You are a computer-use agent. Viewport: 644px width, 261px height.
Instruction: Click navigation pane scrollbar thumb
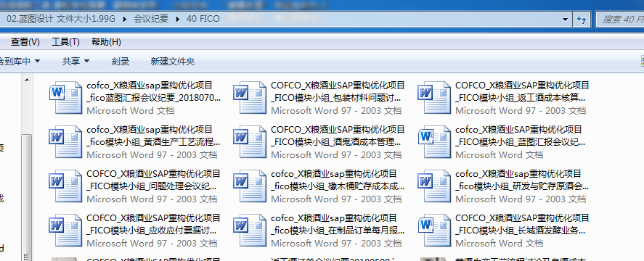pos(27,197)
